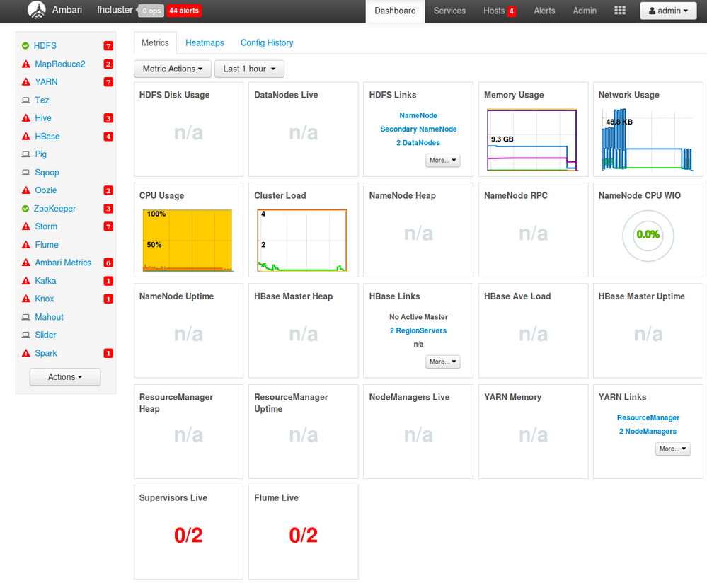This screenshot has height=588, width=707.
Task: Click the Network Usage graph
Action: point(648,140)
